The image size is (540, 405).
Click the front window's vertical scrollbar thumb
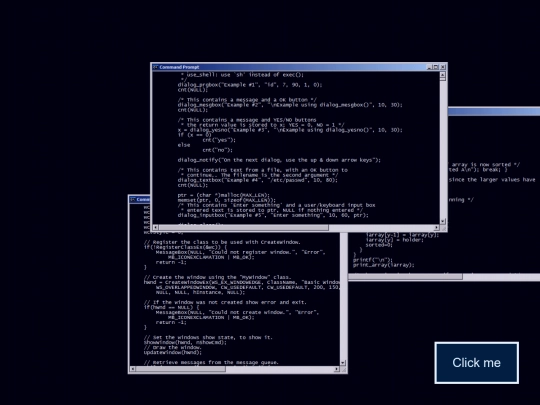click(x=443, y=80)
